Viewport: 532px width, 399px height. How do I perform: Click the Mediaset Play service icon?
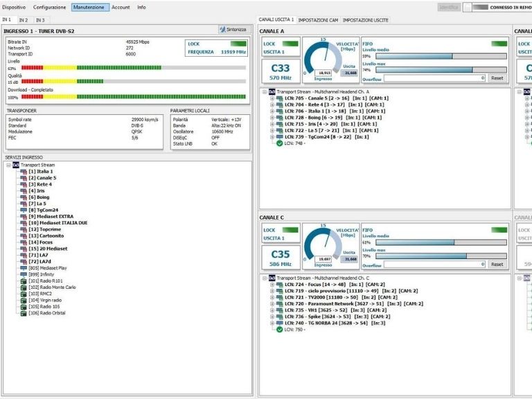click(x=24, y=268)
